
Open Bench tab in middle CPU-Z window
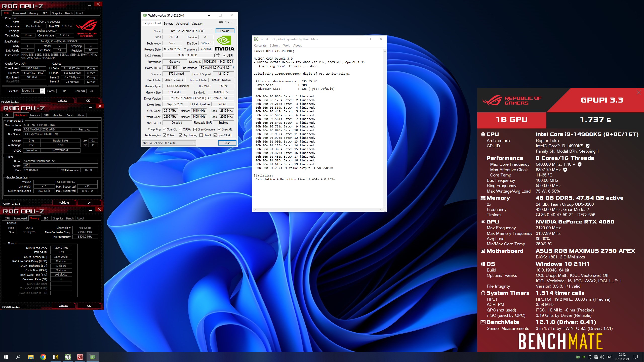point(70,115)
